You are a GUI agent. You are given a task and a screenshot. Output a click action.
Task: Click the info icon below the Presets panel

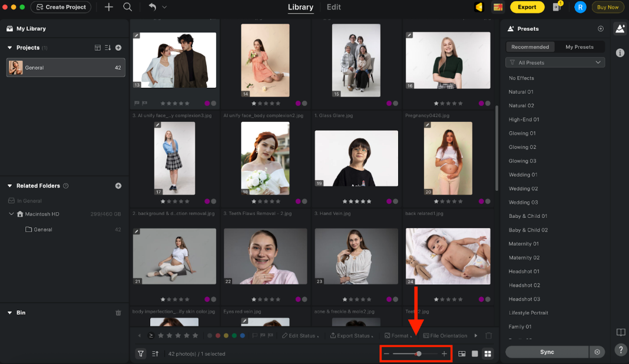point(620,52)
